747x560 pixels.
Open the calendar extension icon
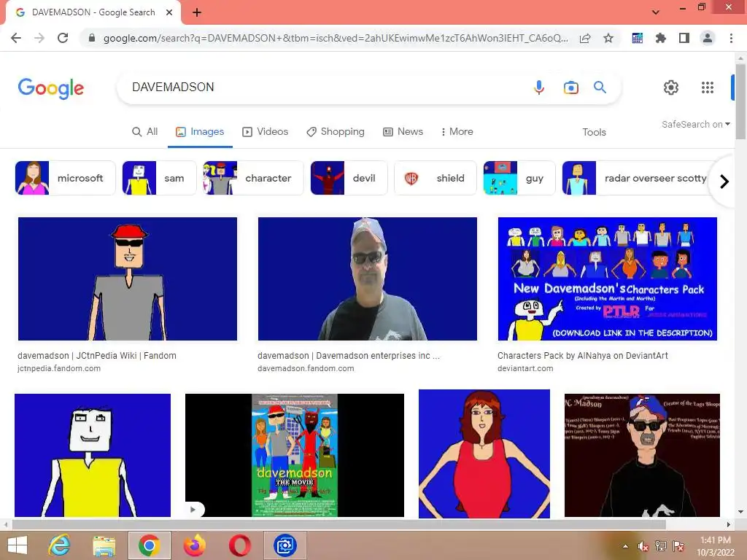[638, 38]
